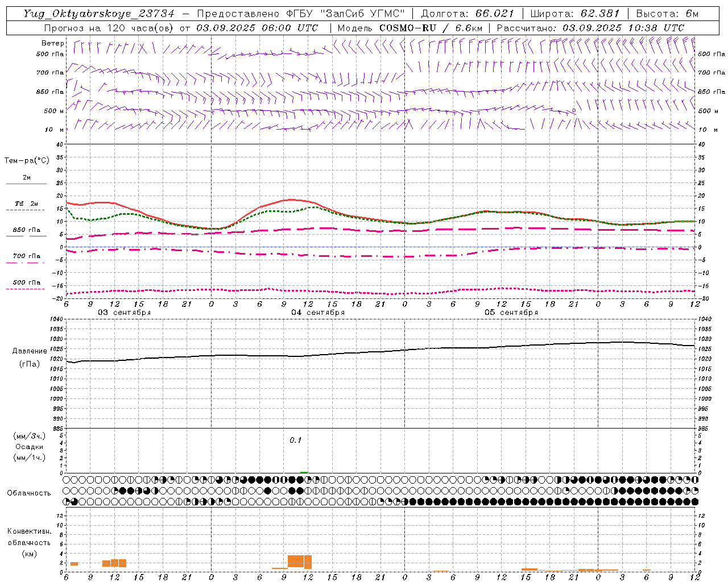Click the 03 сентября date label
The image size is (728, 582).
[x=125, y=313]
